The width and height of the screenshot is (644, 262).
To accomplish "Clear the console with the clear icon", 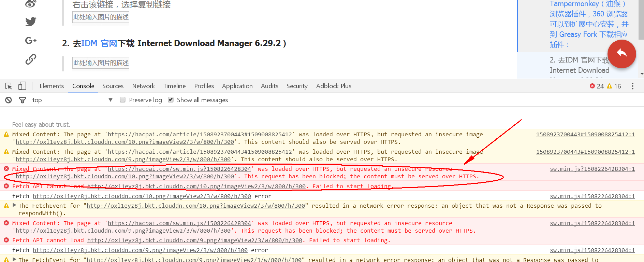I will tap(9, 100).
